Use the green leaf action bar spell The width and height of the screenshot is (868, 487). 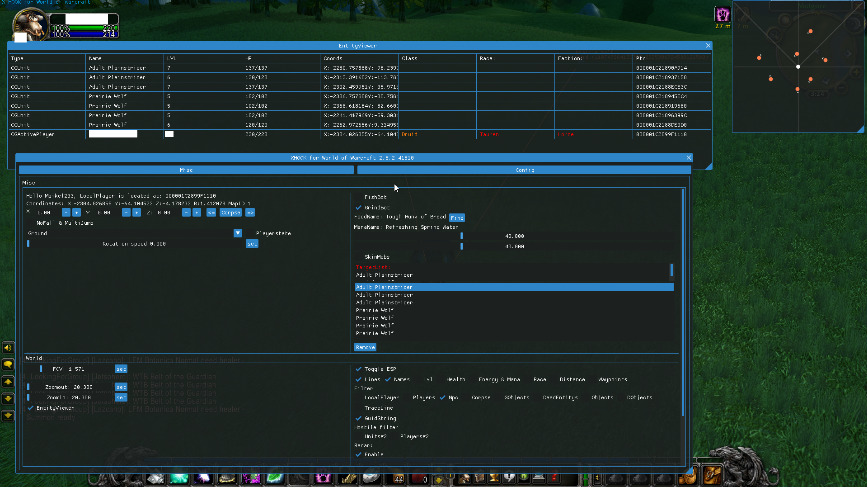coord(275,479)
